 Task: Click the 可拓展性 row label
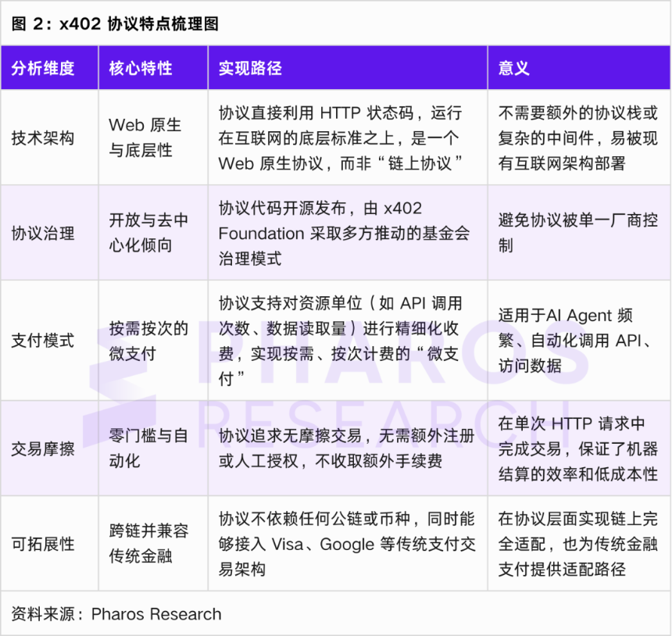click(43, 544)
